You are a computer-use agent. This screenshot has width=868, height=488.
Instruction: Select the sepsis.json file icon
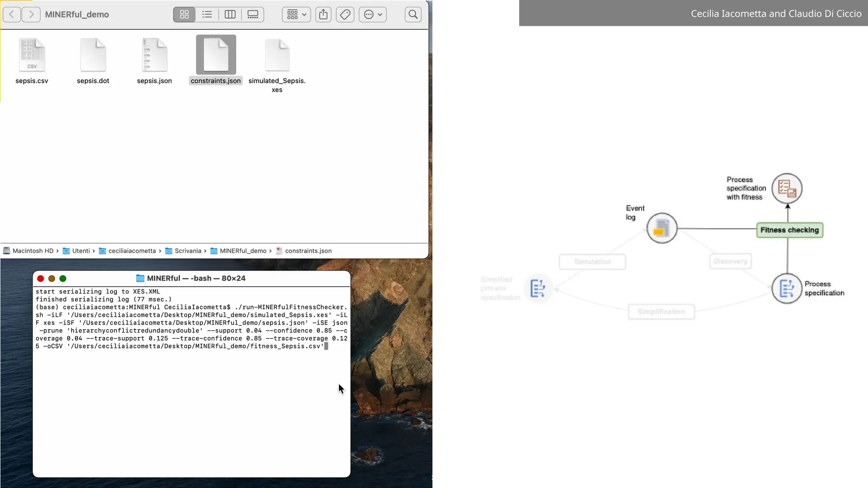(155, 55)
